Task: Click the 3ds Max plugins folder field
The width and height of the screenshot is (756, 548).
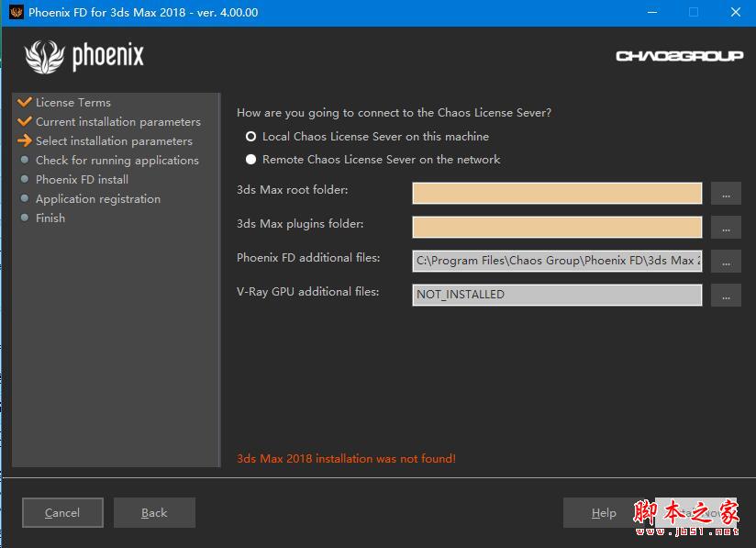Action: [557, 228]
